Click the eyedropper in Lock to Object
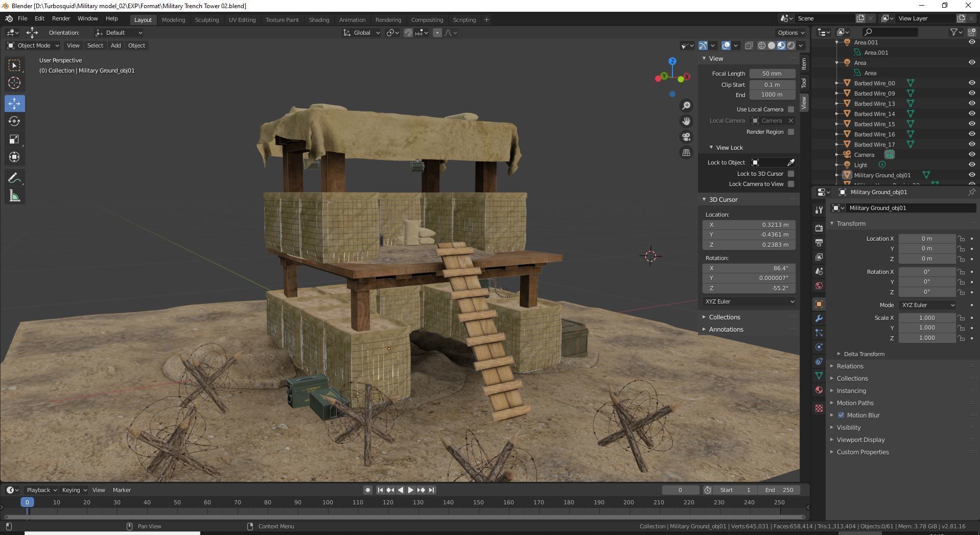Image resolution: width=980 pixels, height=535 pixels. click(x=790, y=162)
